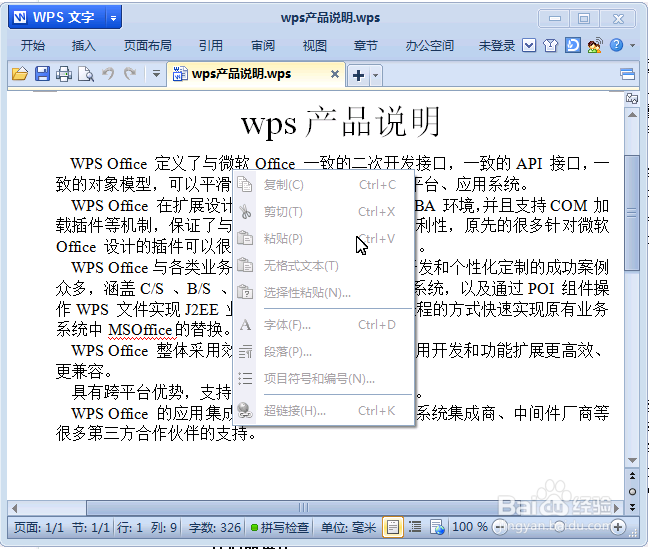This screenshot has width=649, height=549.
Task: Click the vertical scrollbar down arrow
Action: click(x=632, y=460)
